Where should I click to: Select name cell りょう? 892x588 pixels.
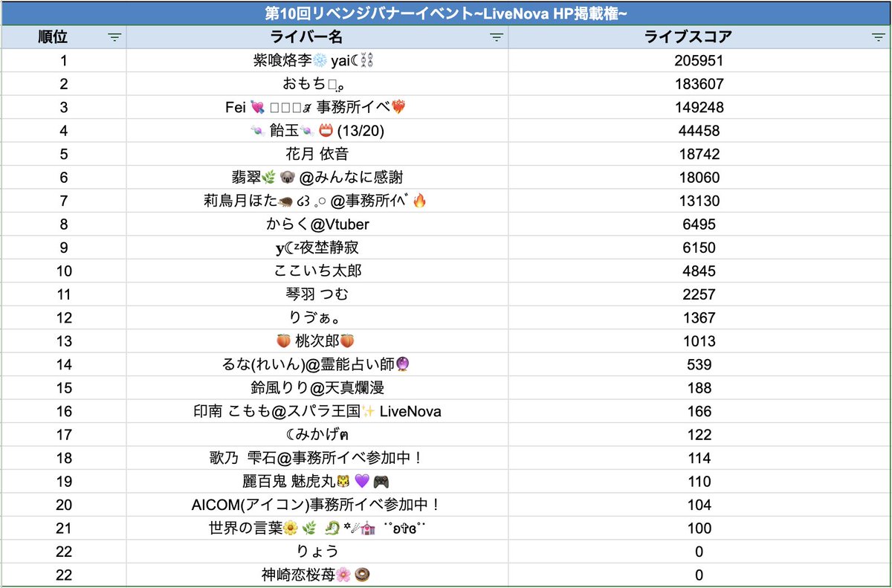tap(317, 552)
